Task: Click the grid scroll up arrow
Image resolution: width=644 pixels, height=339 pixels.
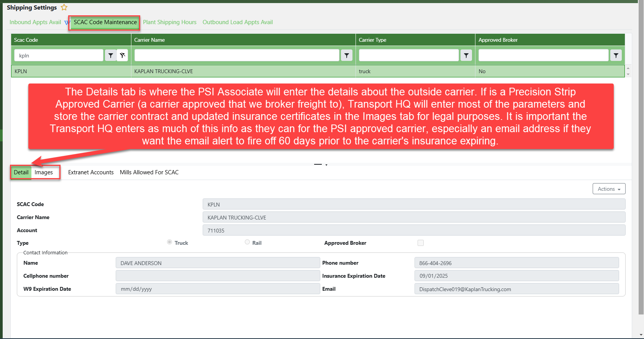Action: (628, 68)
